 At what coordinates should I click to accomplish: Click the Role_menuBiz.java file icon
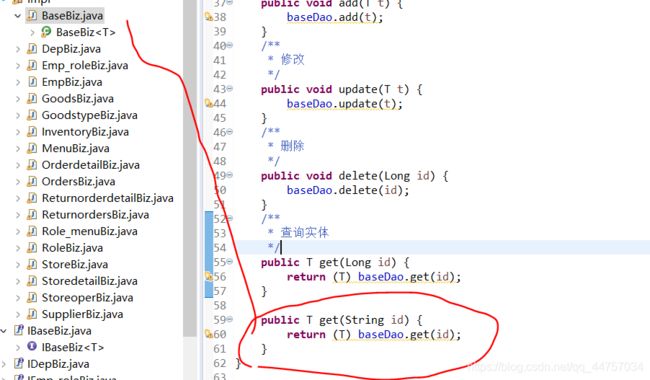[32, 231]
